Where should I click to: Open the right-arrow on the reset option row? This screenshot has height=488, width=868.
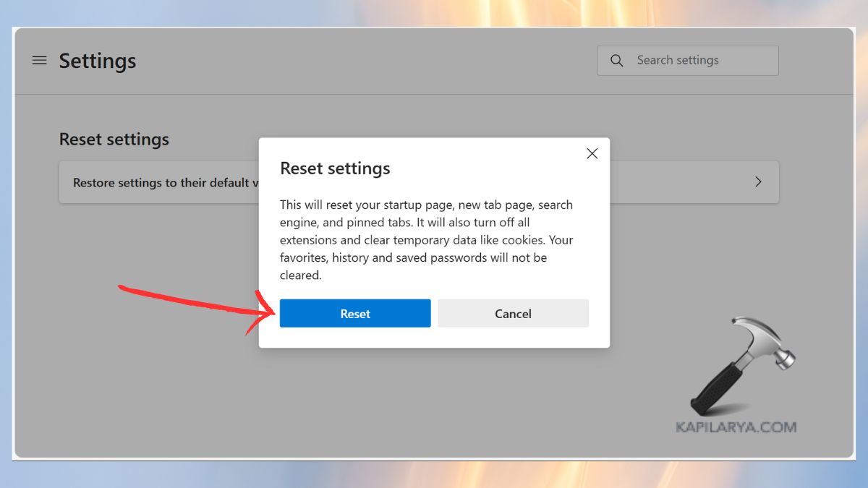758,182
